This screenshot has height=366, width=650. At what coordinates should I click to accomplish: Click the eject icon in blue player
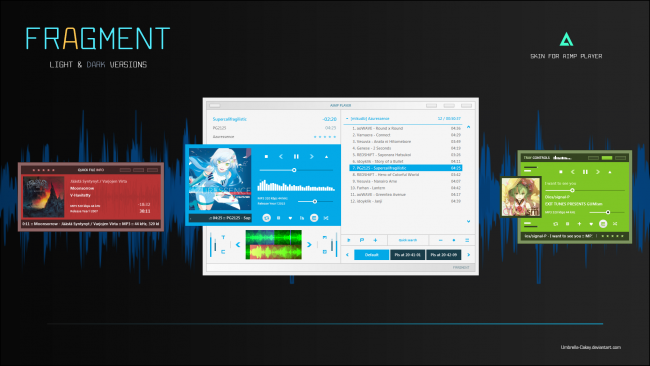326,157
